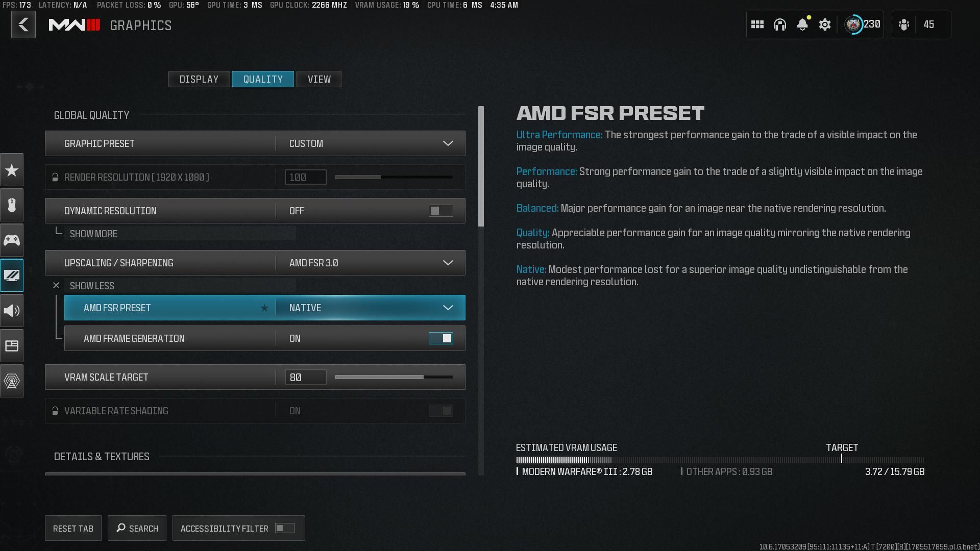
Task: Click the audio/speaker sidebar icon
Action: [11, 310]
